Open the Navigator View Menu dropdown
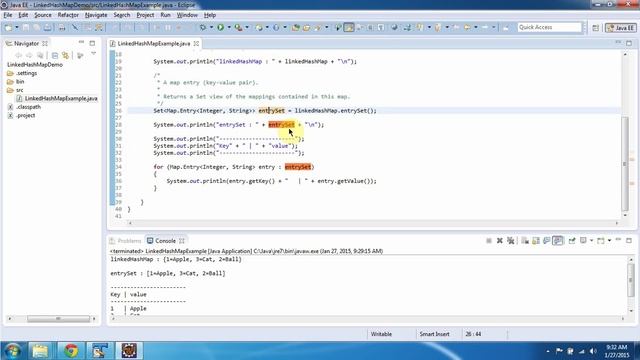This screenshot has width=640, height=360. coord(93,54)
